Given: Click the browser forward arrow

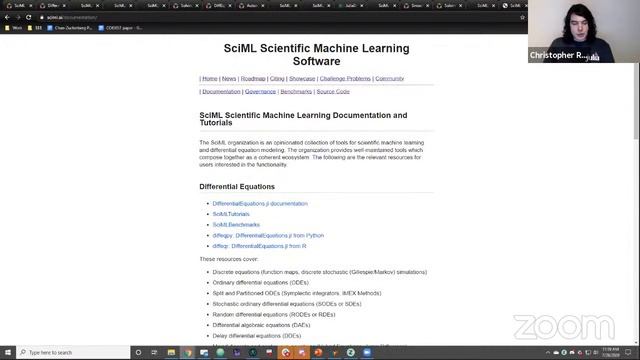Looking at the screenshot, I should click(x=18, y=18).
